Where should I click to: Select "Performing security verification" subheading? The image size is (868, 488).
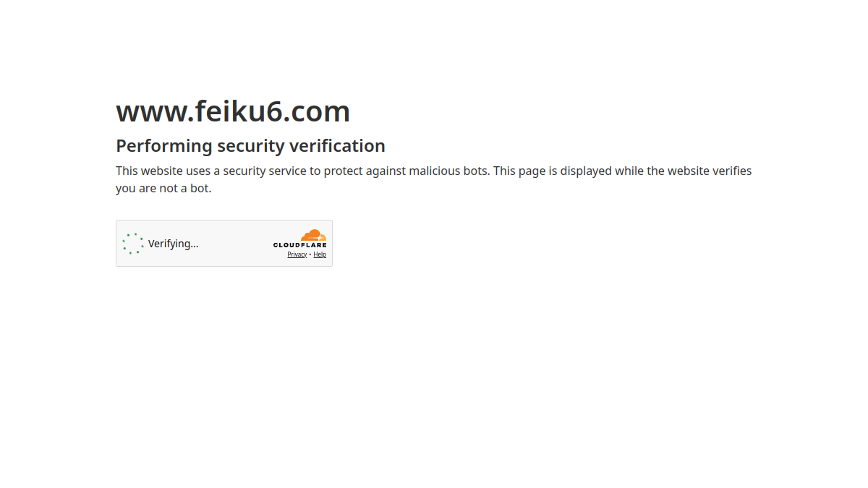(x=250, y=146)
